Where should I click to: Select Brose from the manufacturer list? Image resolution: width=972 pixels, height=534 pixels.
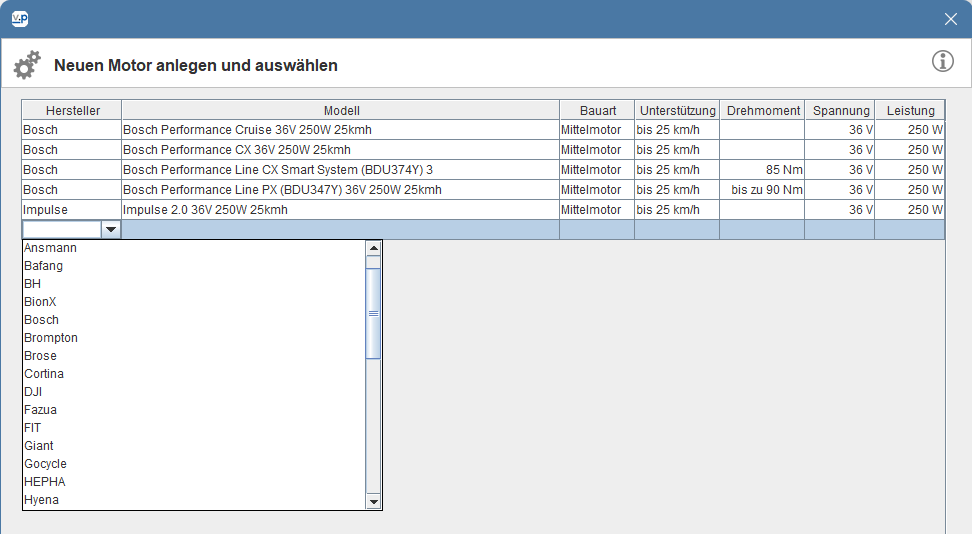(194, 355)
